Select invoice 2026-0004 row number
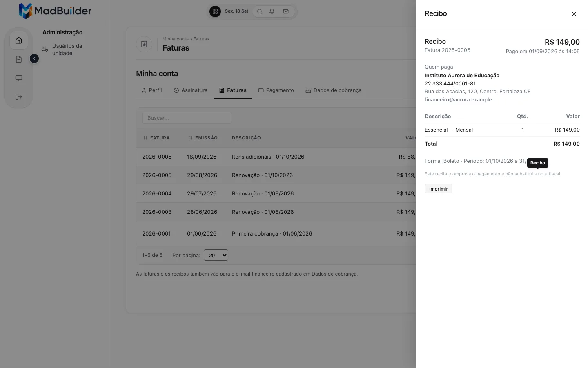Viewport: 588px width, 368px height. pos(157,193)
